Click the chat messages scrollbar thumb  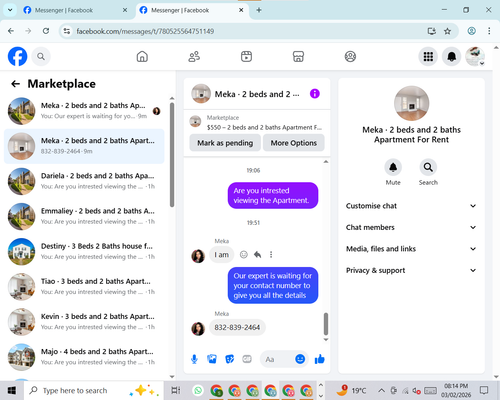(326, 324)
